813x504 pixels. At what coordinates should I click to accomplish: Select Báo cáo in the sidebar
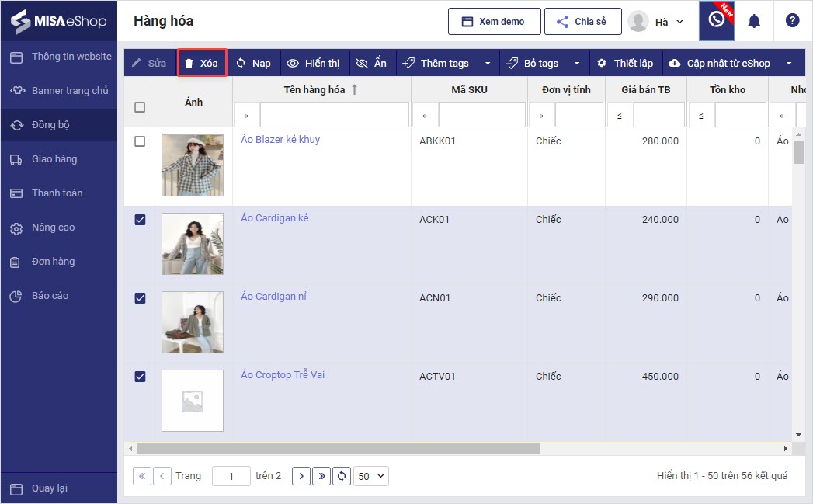tap(50, 296)
